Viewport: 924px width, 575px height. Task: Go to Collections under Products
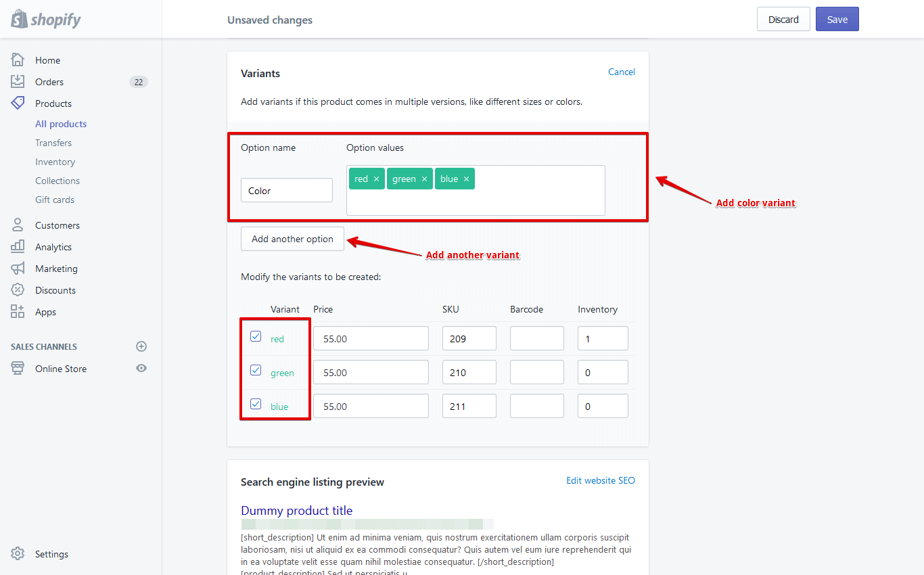[x=57, y=181]
